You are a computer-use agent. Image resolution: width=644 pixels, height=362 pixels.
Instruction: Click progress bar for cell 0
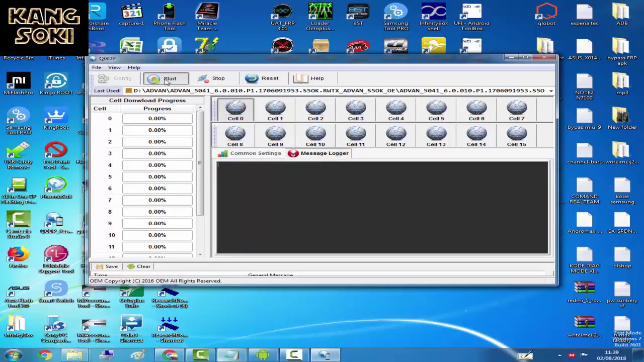pyautogui.click(x=157, y=119)
